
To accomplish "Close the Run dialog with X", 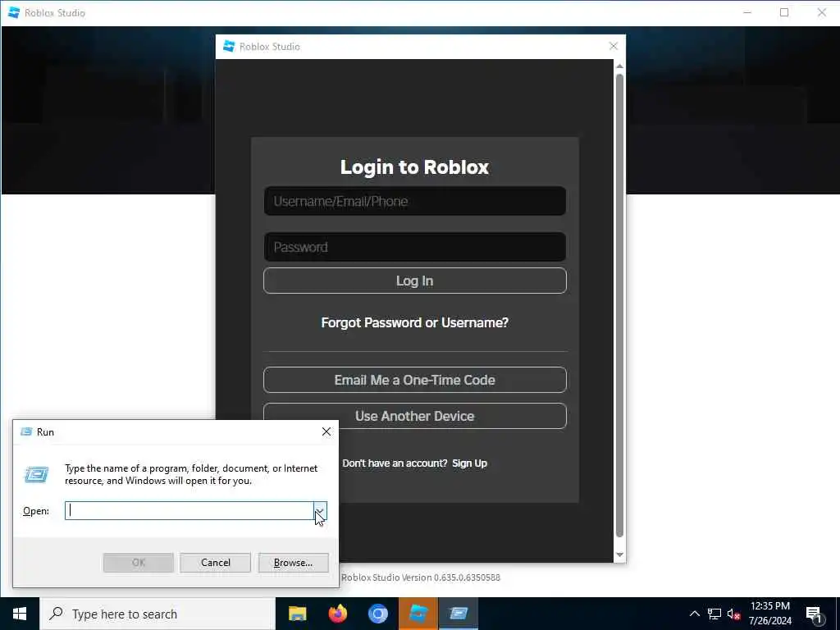I will (326, 431).
